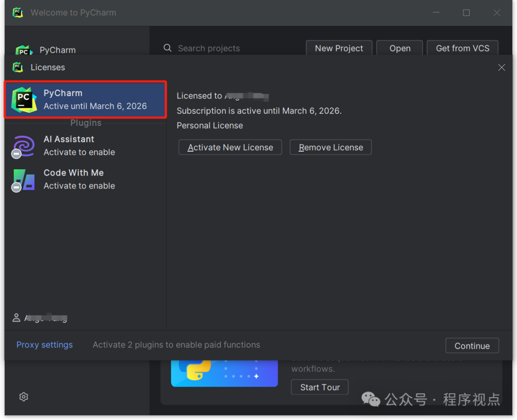The height and width of the screenshot is (420, 517).
Task: Click Start Tour button in Welcome window
Action: [x=320, y=387]
